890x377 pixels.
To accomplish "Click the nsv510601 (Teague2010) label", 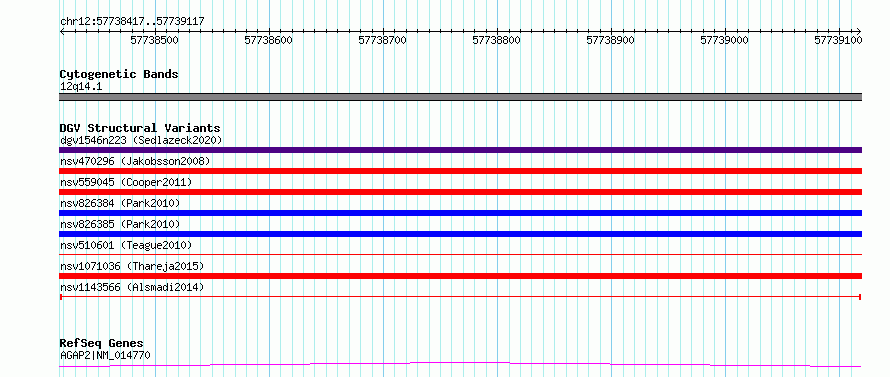I will pyautogui.click(x=126, y=245).
